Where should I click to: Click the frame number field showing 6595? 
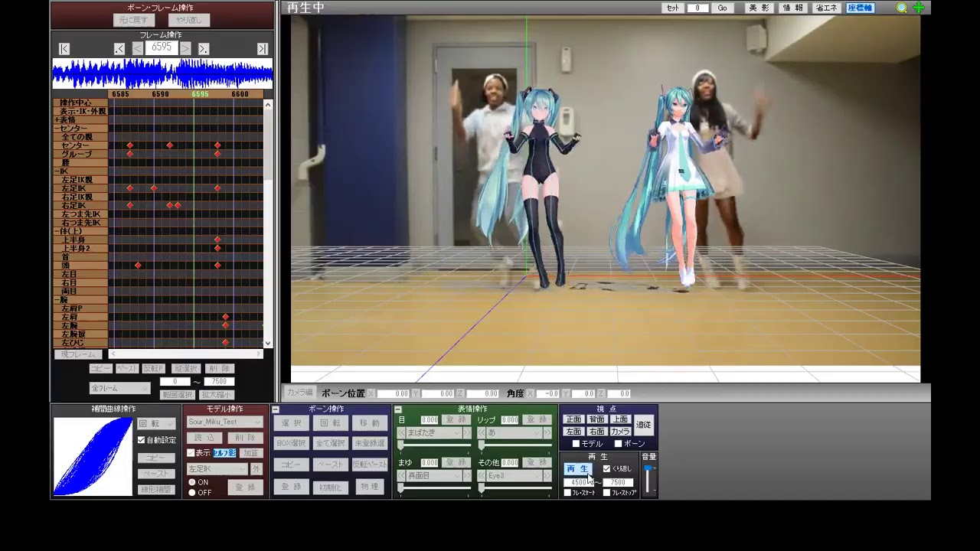point(162,47)
